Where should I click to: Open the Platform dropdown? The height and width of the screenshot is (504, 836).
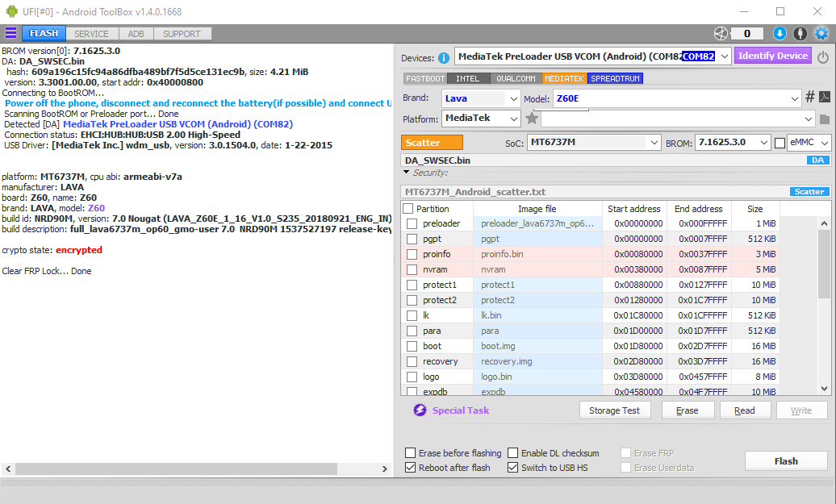[x=513, y=119]
